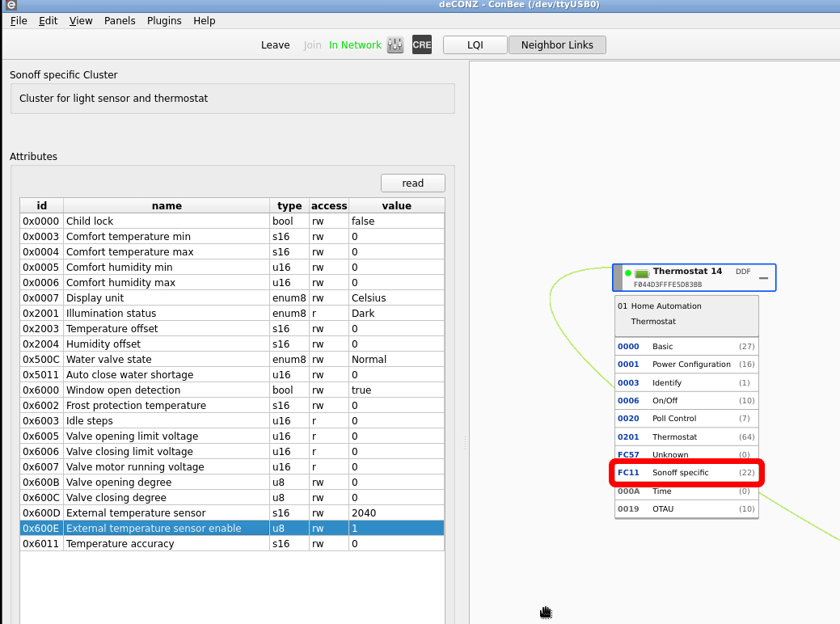840x624 pixels.
Task: Click the In Network status label
Action: pyautogui.click(x=355, y=45)
